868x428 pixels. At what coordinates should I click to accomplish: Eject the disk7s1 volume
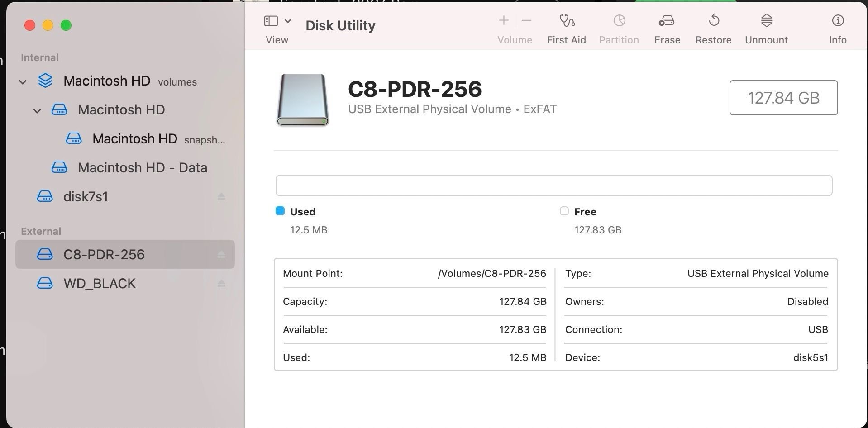[221, 196]
